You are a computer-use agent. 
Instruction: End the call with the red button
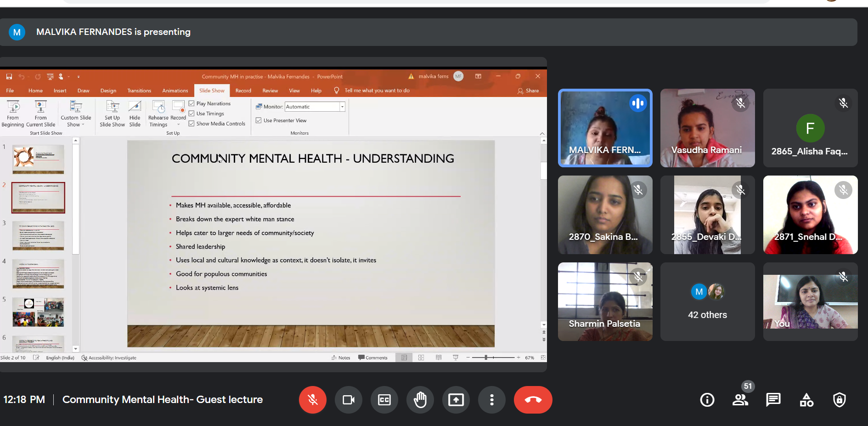pyautogui.click(x=533, y=399)
